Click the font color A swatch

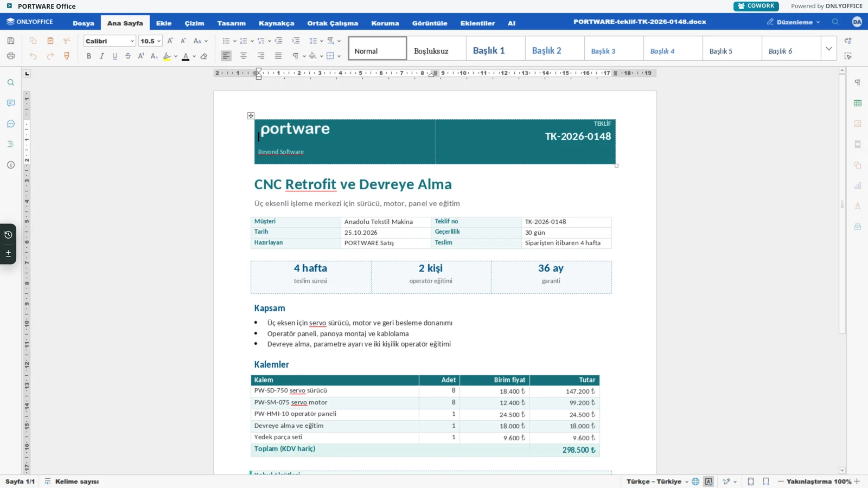pyautogui.click(x=186, y=56)
